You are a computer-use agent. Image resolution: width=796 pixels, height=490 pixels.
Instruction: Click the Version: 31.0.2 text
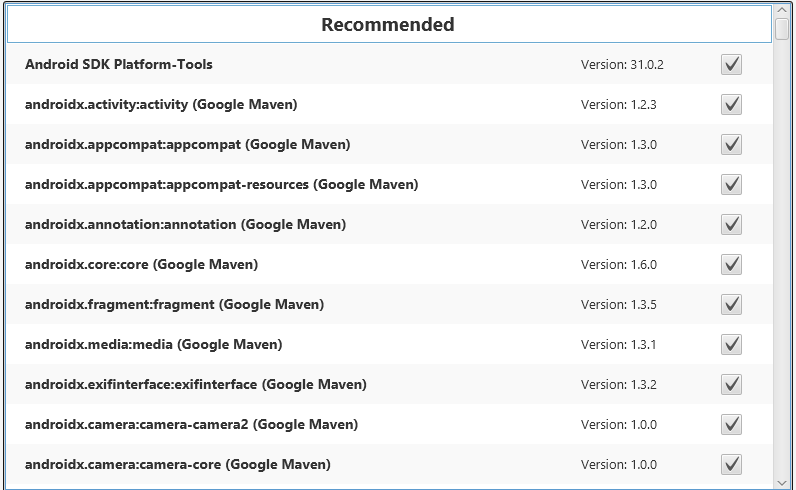point(622,65)
